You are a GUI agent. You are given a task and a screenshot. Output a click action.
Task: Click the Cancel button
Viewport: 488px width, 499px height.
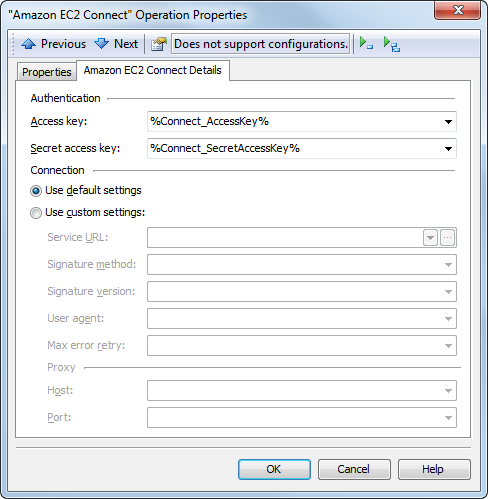click(354, 469)
